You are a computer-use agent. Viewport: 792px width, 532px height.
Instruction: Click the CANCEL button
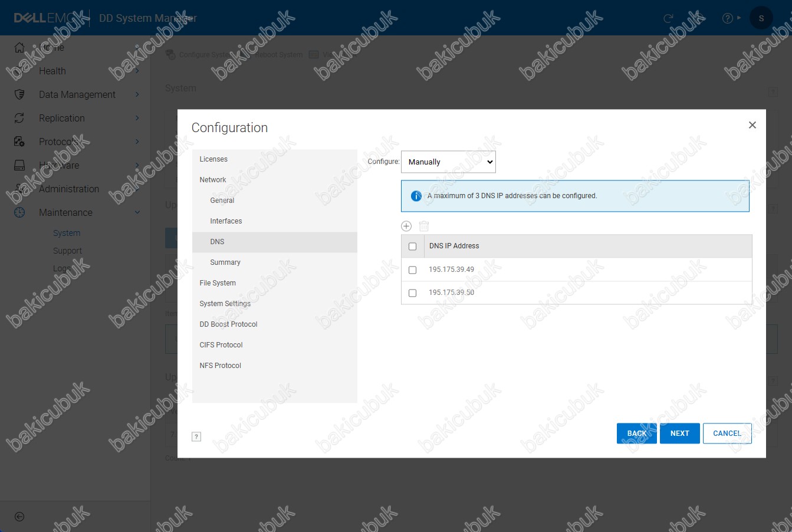pos(727,434)
